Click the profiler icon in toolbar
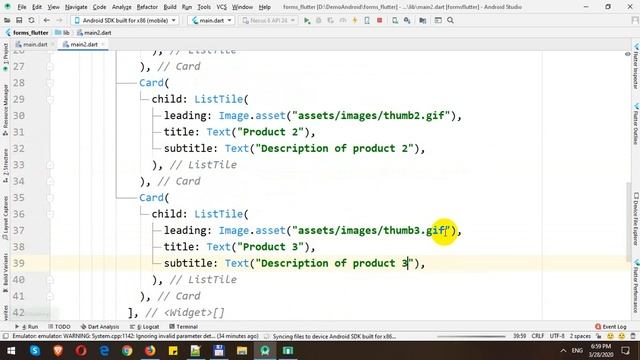This screenshot has height=360, width=640. point(343,20)
